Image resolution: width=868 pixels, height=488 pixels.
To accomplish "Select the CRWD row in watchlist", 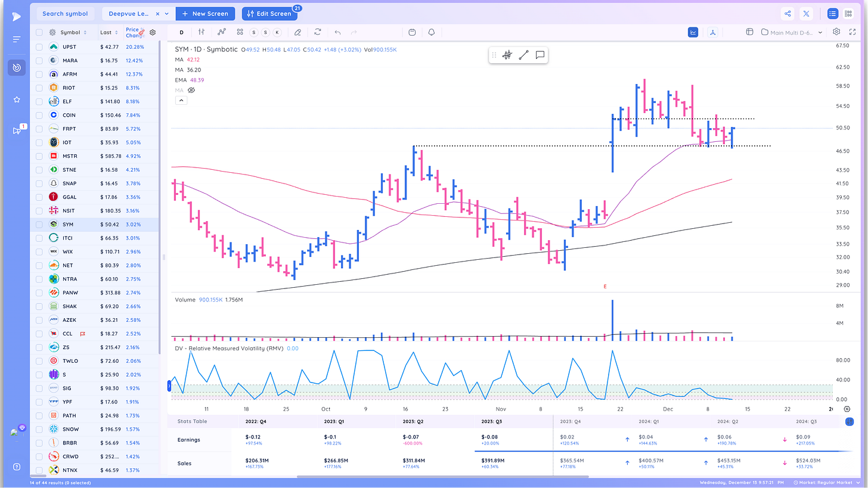I will pyautogui.click(x=94, y=456).
